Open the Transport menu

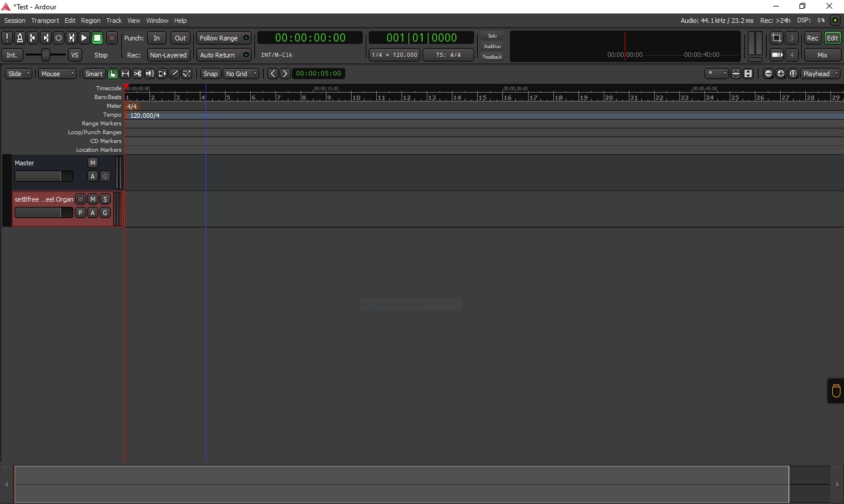pos(45,21)
